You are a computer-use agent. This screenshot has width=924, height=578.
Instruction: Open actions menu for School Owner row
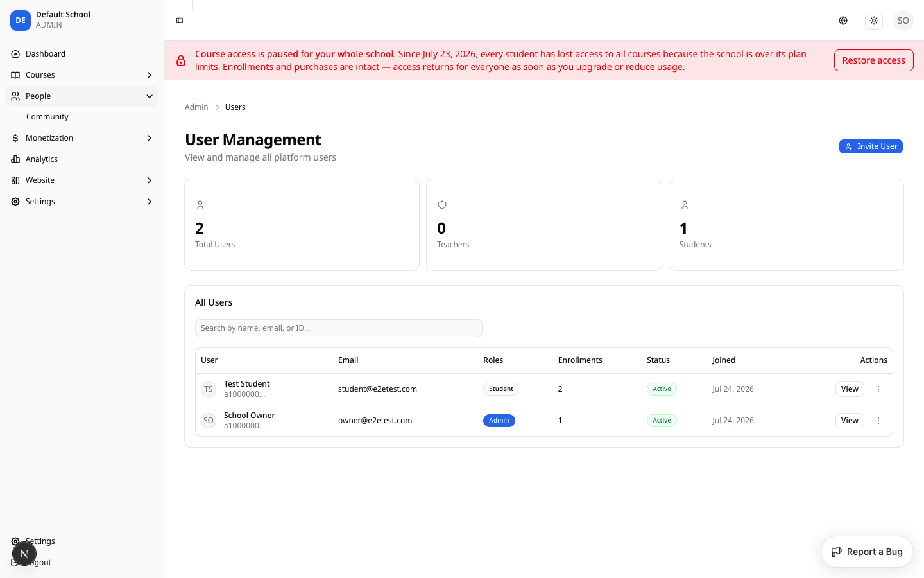point(878,421)
